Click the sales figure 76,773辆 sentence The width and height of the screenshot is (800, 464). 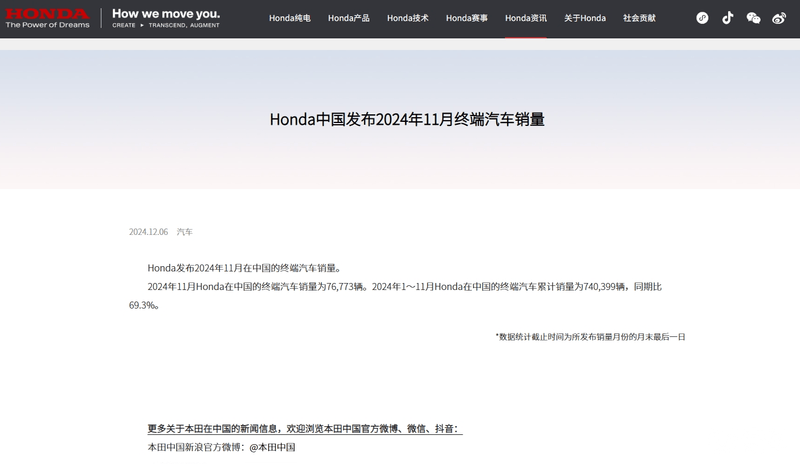[257, 287]
